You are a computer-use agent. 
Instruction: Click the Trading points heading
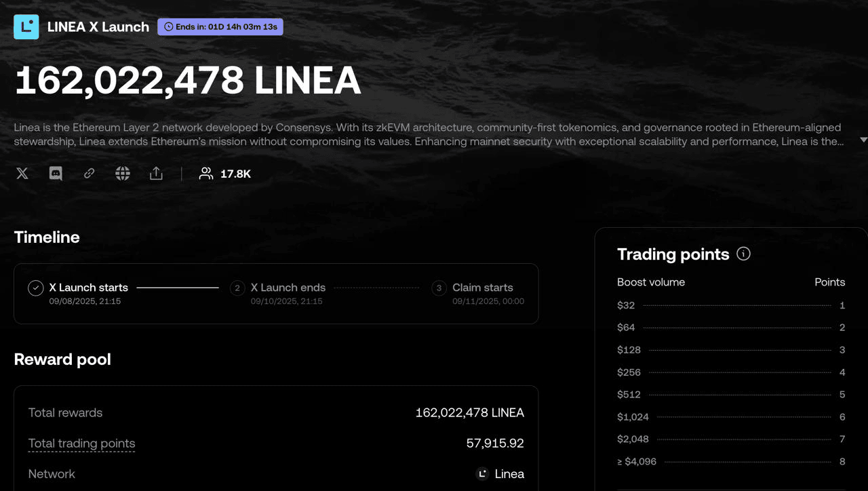point(673,254)
